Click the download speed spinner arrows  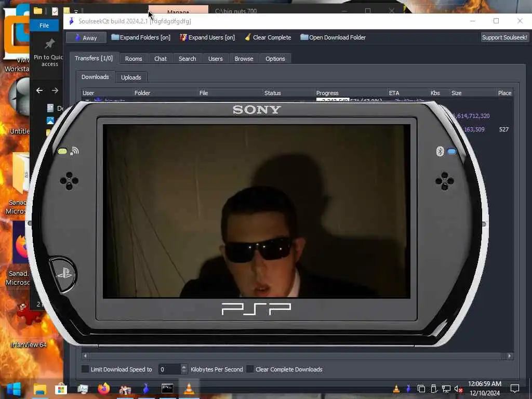click(184, 369)
